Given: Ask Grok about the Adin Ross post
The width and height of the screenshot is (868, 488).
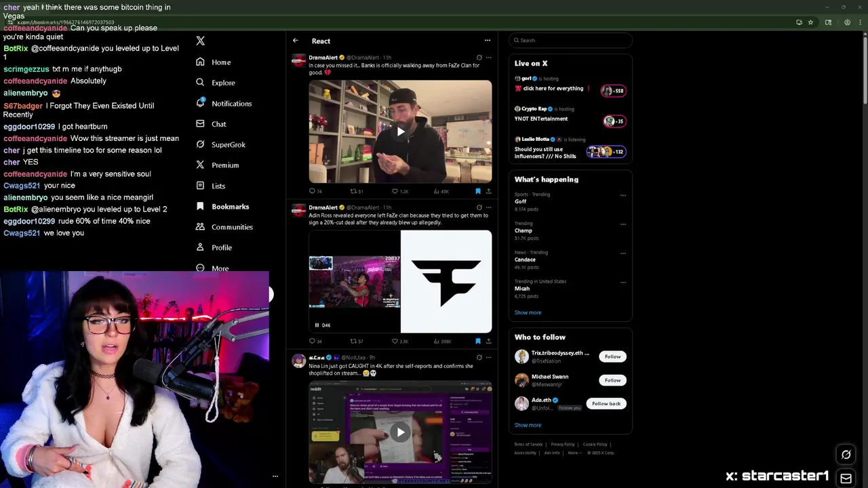Looking at the screenshot, I should pyautogui.click(x=479, y=207).
